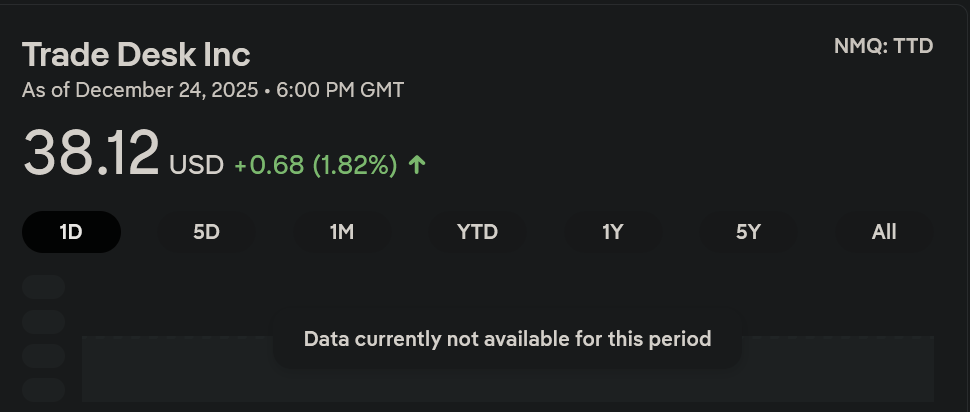Click the 38.12 stock price
Screen dimensions: 970x412
tap(91, 155)
